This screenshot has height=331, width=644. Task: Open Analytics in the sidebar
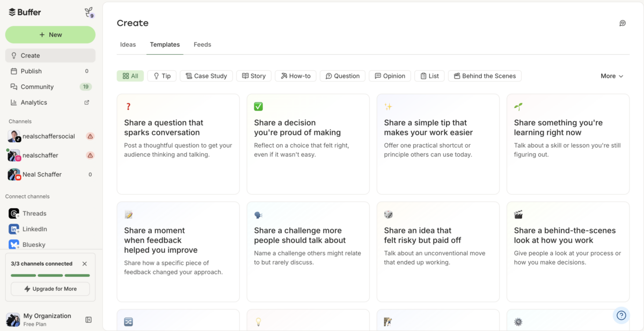pyautogui.click(x=50, y=102)
